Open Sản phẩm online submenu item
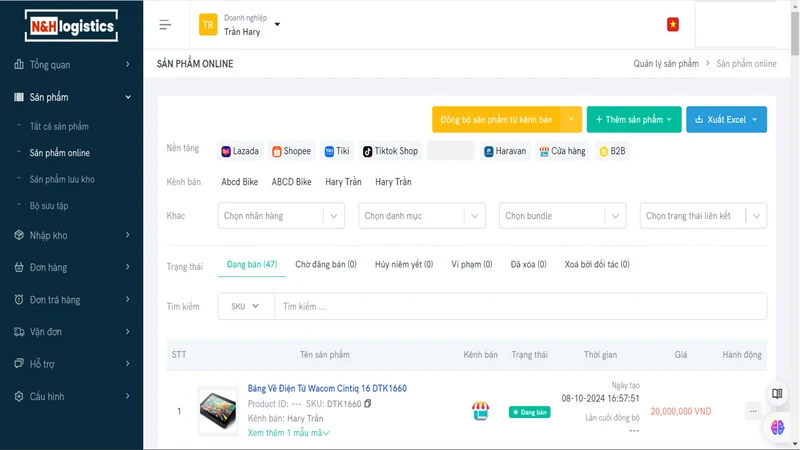800x450 pixels. coord(60,153)
